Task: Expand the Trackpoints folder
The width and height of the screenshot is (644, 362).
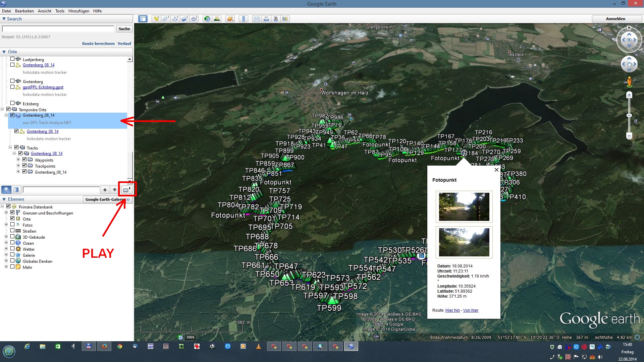Action: tap(18, 166)
